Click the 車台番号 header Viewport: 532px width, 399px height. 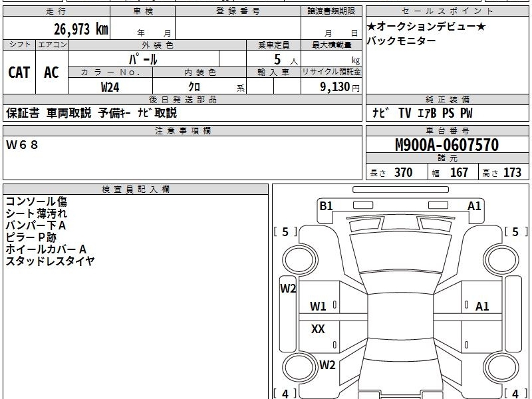[x=448, y=130]
